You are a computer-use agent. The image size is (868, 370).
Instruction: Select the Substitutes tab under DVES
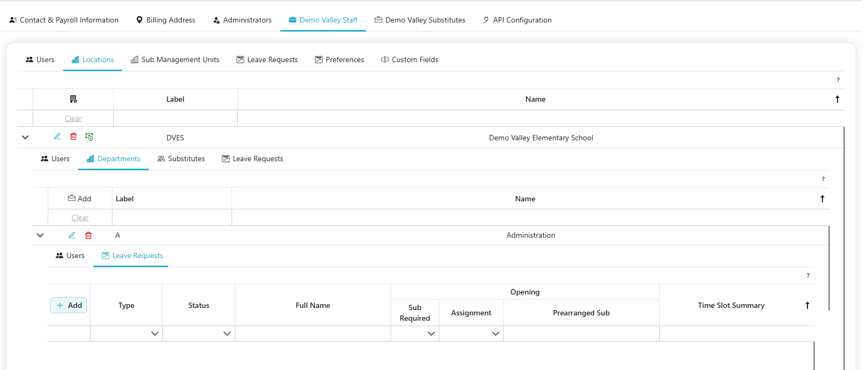point(181,158)
